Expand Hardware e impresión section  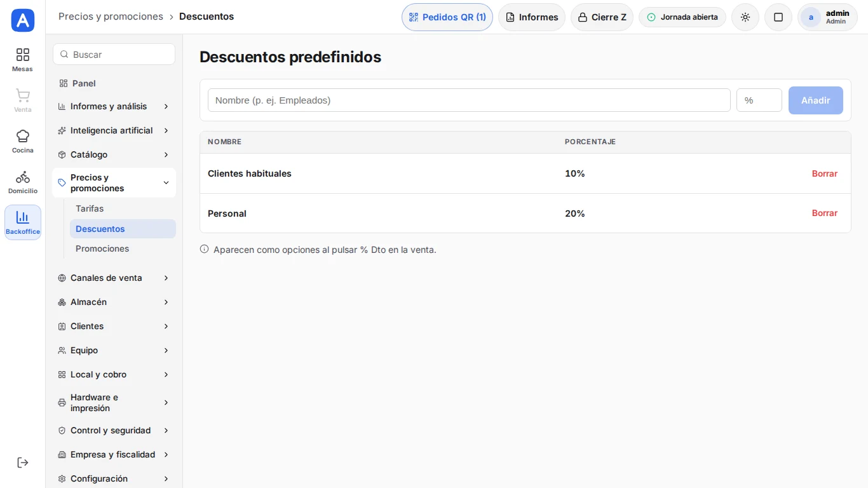(x=114, y=402)
